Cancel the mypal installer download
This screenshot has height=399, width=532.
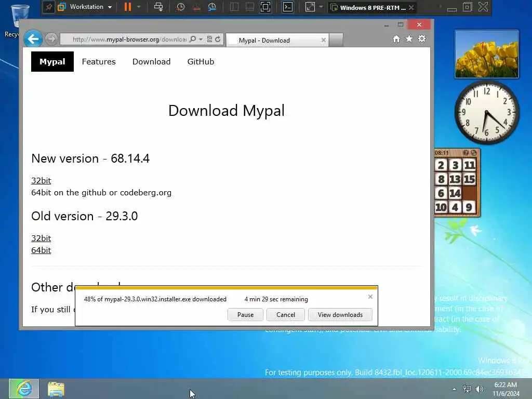coord(286,314)
